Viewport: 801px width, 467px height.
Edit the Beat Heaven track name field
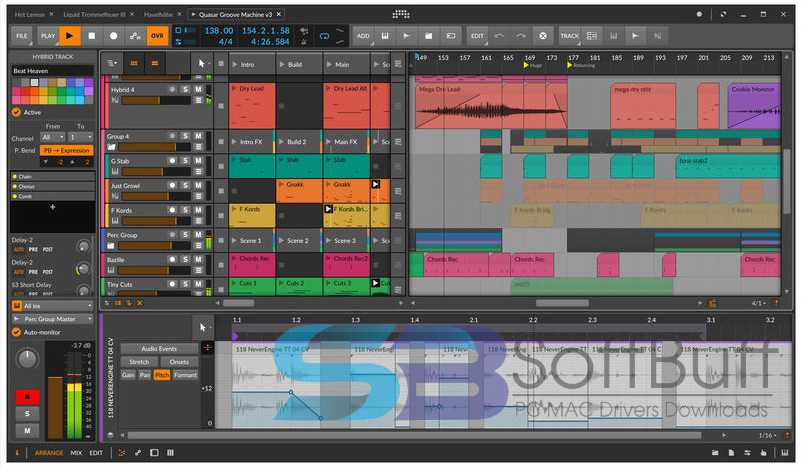53,71
